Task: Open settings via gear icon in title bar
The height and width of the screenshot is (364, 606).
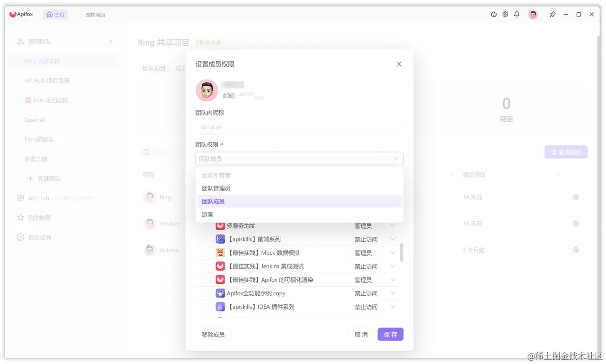Action: pyautogui.click(x=505, y=14)
